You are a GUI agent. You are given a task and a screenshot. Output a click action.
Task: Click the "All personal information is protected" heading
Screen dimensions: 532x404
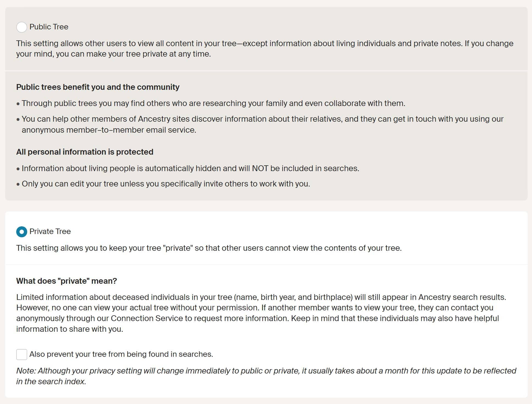click(85, 152)
